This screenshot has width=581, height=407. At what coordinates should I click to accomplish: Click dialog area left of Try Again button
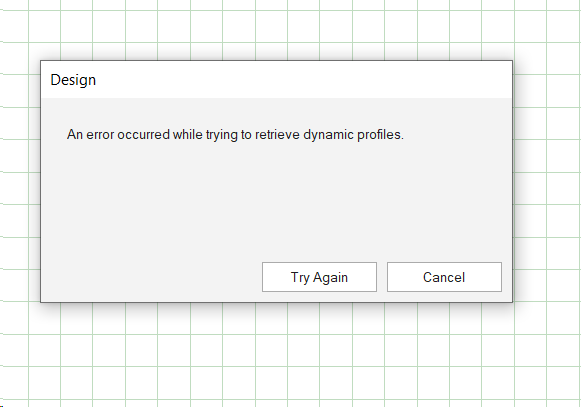pyautogui.click(x=152, y=277)
